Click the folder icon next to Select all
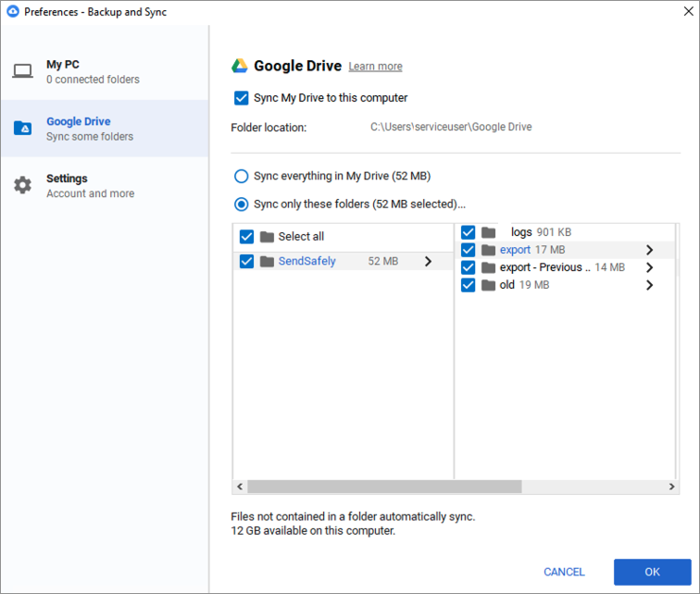 [267, 236]
